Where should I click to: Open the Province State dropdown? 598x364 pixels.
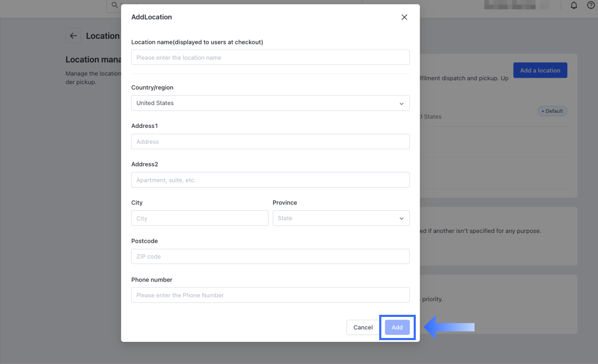tap(341, 218)
